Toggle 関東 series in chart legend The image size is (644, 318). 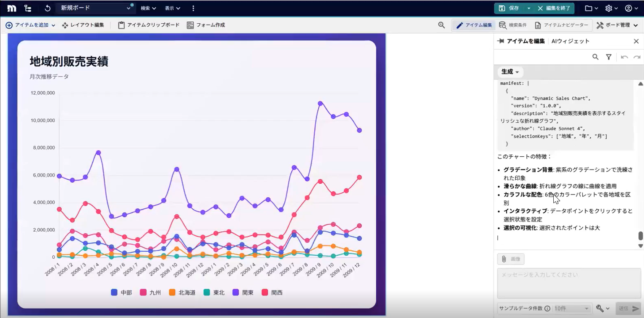(243, 292)
